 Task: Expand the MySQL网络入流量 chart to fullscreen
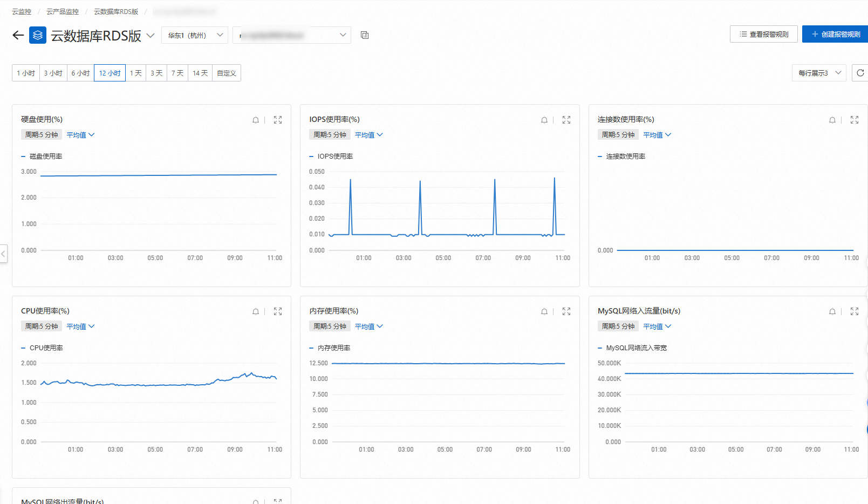[855, 311]
